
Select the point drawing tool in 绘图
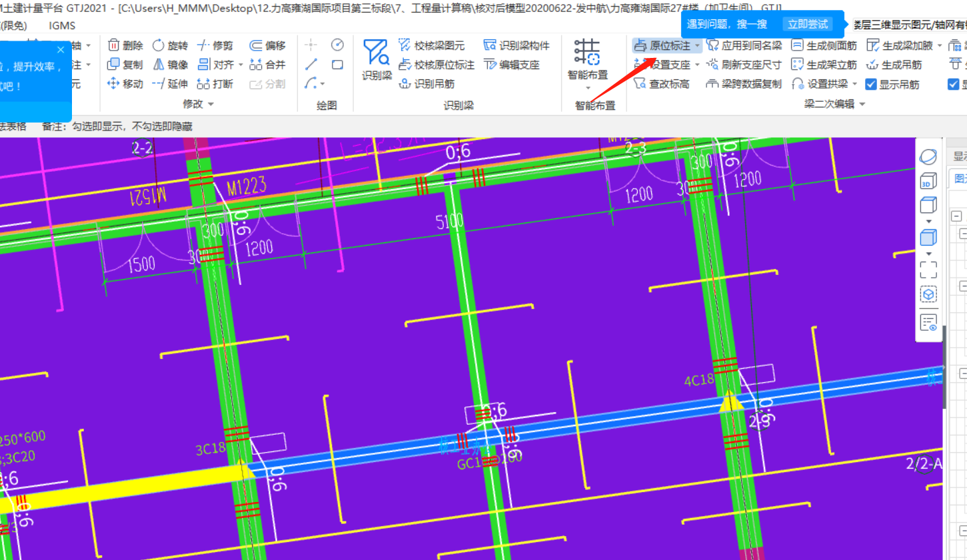coord(311,45)
